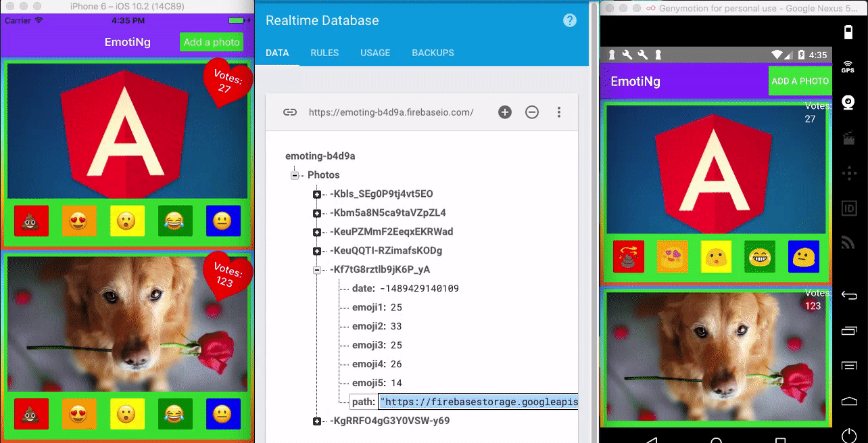Open Firebase three-dot overflow menu

tap(559, 112)
